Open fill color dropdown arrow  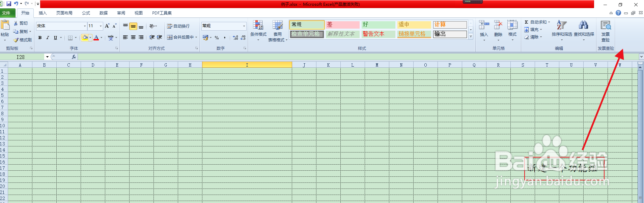tap(90, 38)
